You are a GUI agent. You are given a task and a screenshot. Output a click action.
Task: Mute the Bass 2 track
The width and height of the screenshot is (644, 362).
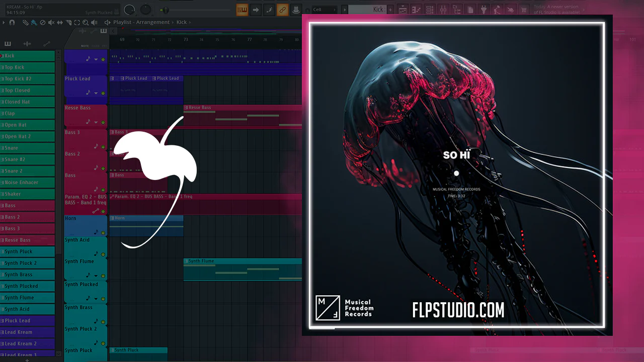[x=103, y=168]
